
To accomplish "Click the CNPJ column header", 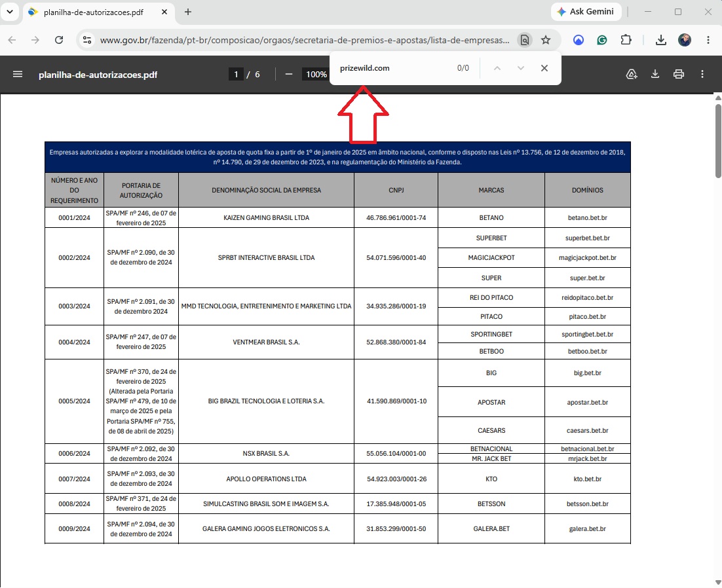I will tap(396, 190).
